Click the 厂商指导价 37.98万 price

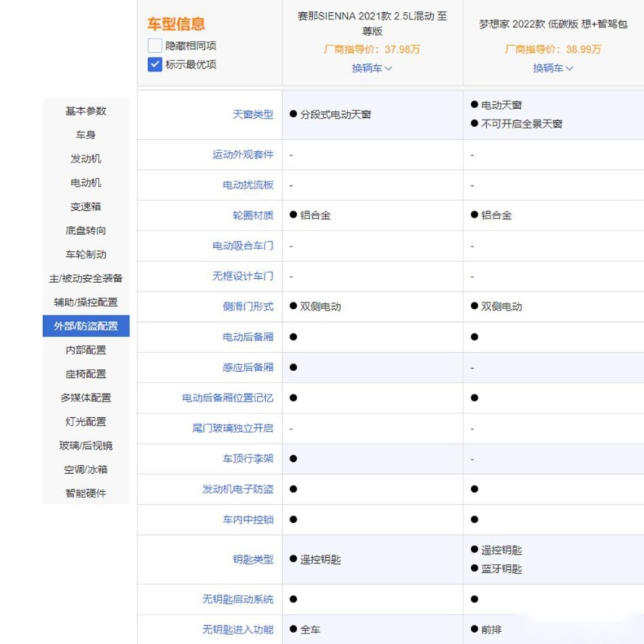point(372,49)
